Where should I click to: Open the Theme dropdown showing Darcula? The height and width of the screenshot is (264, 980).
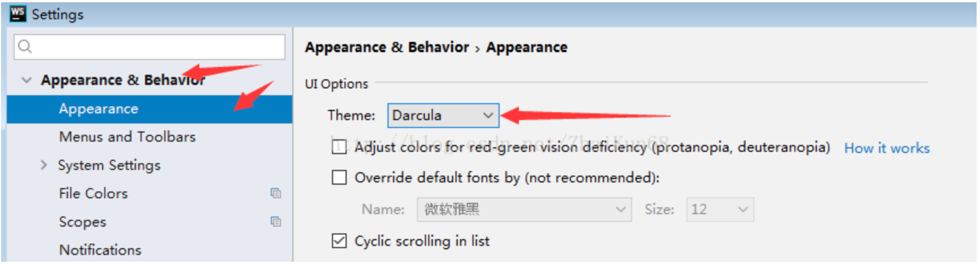443,116
